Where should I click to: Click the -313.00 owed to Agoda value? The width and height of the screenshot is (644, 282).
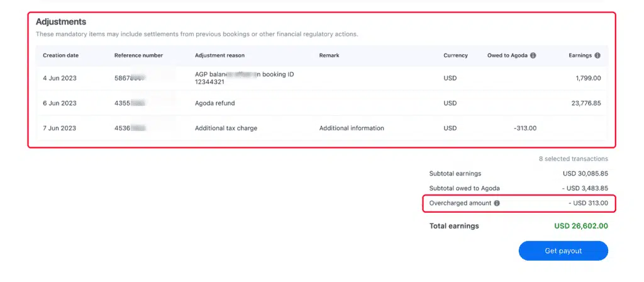click(525, 128)
